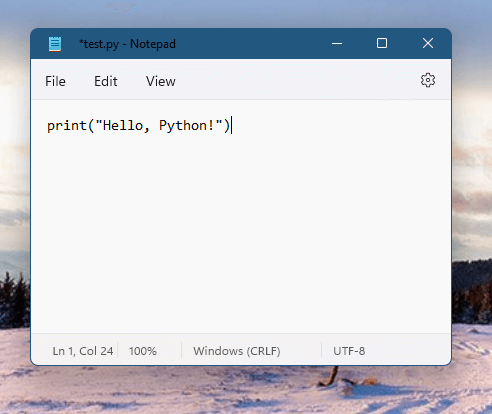The image size is (492, 414).
Task: Click the UTF-8 encoding indicator
Action: coord(349,351)
